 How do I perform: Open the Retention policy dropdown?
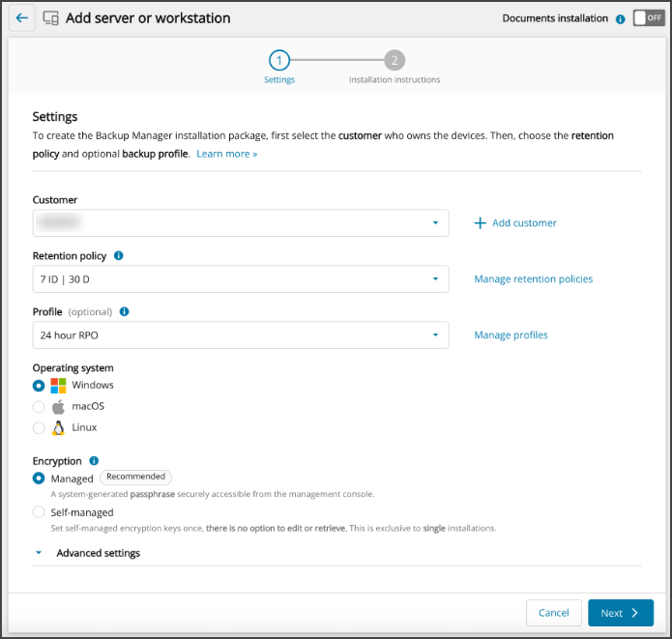(x=240, y=279)
